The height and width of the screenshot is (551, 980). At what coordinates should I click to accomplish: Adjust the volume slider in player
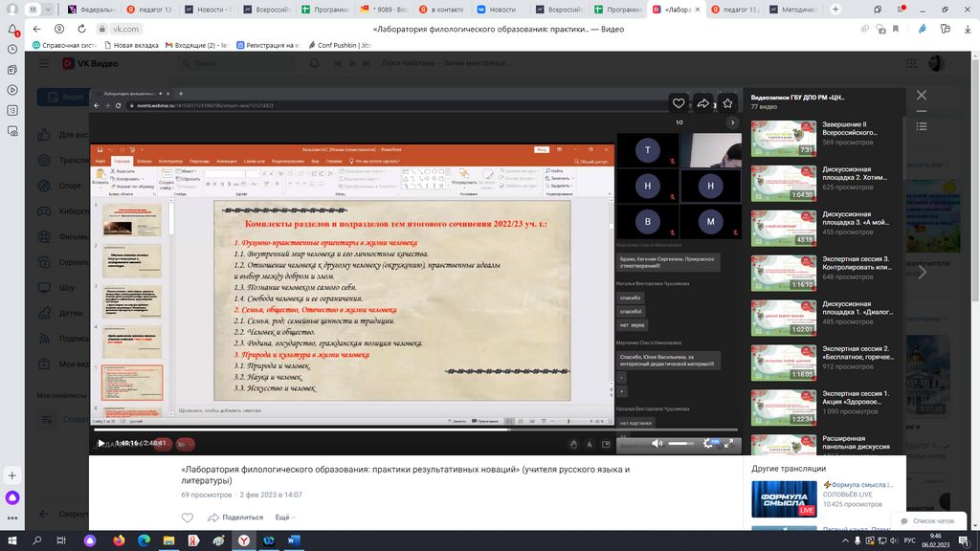pyautogui.click(x=680, y=444)
